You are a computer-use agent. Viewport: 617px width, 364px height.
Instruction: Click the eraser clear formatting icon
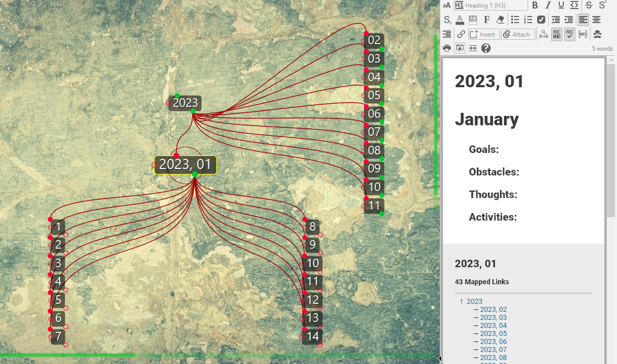(x=500, y=20)
